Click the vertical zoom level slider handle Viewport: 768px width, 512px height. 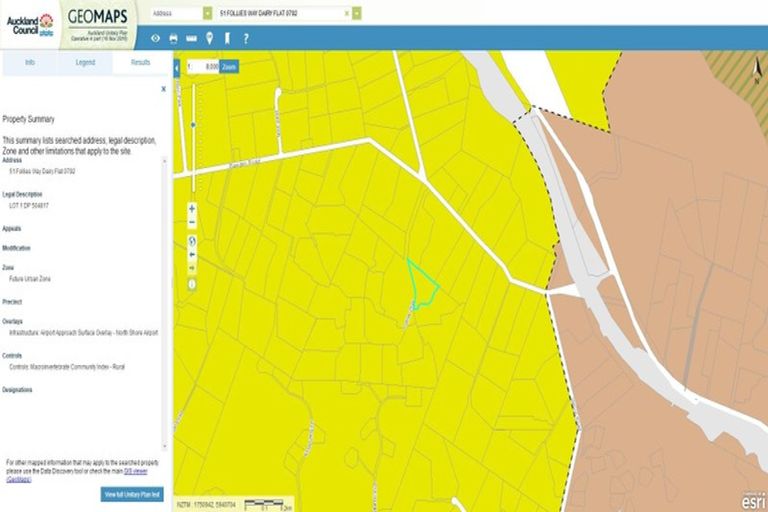[193, 125]
